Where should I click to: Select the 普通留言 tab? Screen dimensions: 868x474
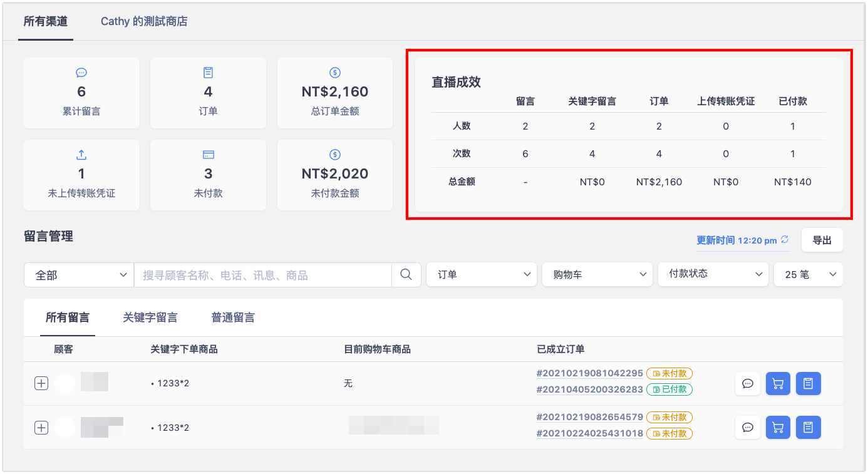coord(233,317)
